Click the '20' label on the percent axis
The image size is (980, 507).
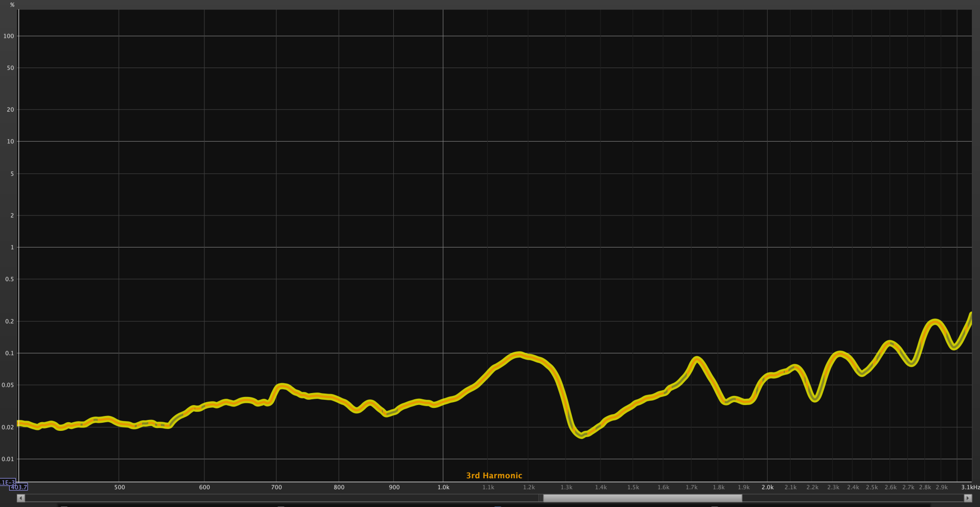coord(10,110)
